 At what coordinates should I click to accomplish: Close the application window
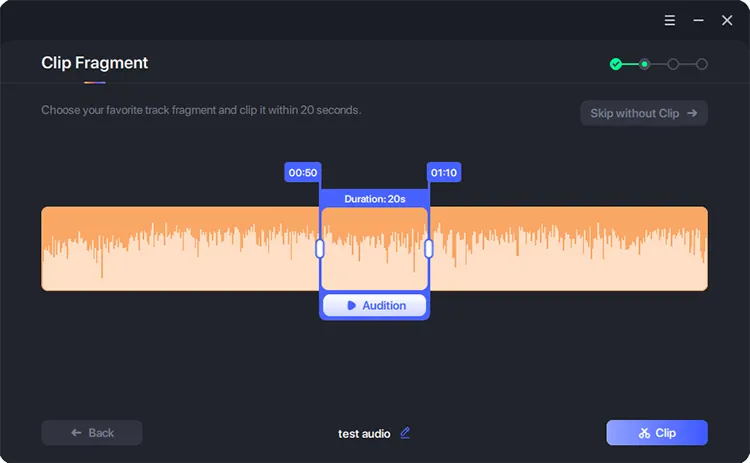coord(727,20)
